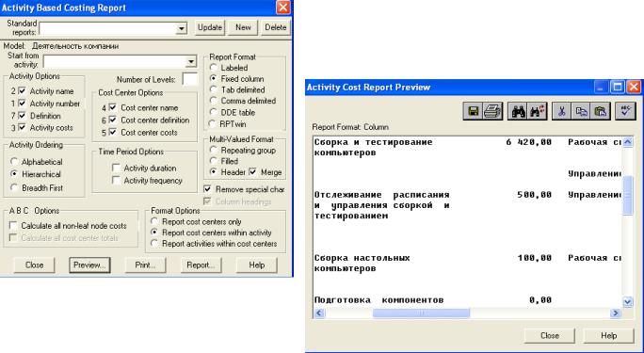Click the Delete button
The height and width of the screenshot is (353, 644).
275,27
